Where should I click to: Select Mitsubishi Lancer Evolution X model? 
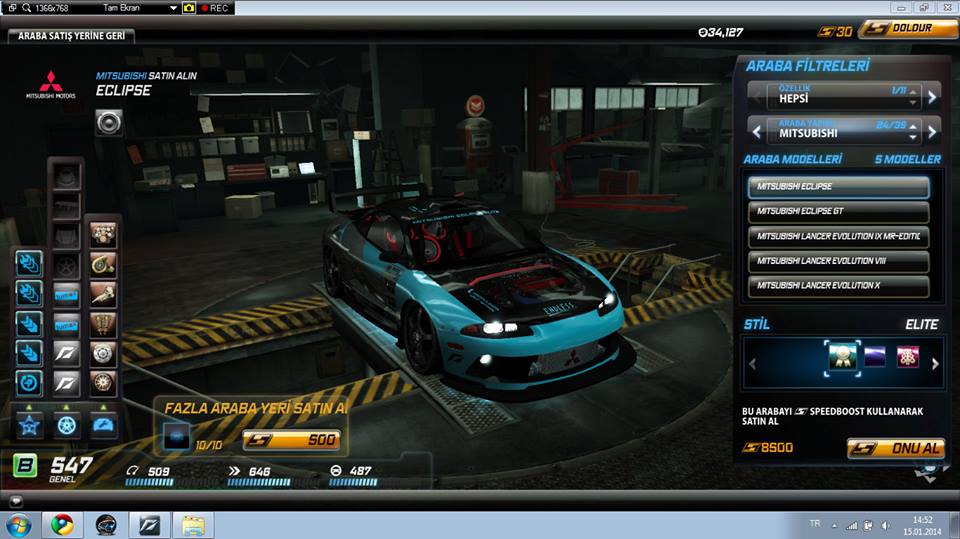[838, 286]
